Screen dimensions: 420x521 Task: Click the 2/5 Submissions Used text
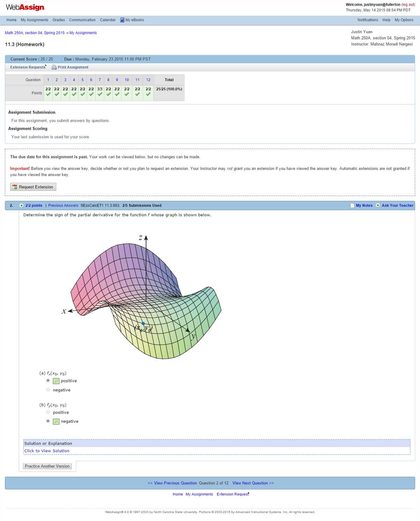pos(142,205)
